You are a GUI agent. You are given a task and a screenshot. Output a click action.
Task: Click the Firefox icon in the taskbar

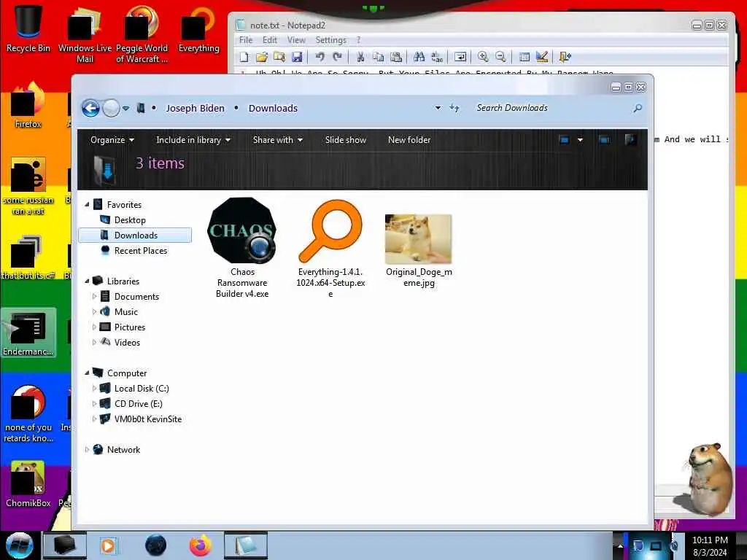[201, 545]
